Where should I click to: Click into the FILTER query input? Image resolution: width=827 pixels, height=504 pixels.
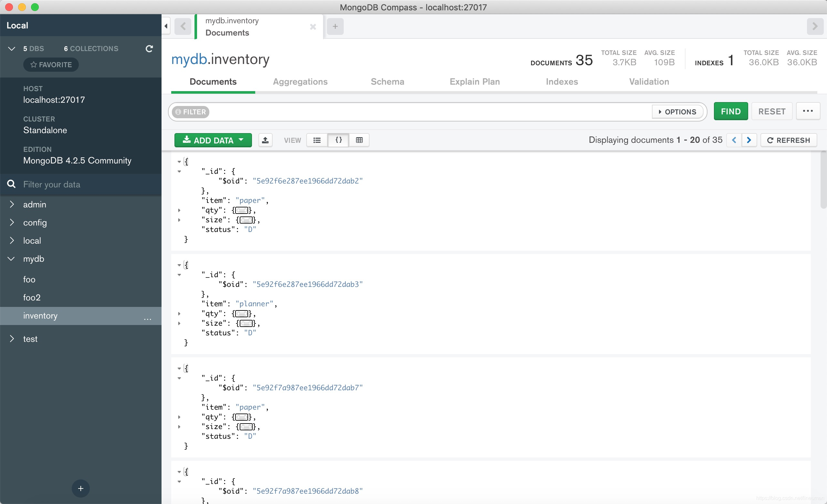[430, 112]
